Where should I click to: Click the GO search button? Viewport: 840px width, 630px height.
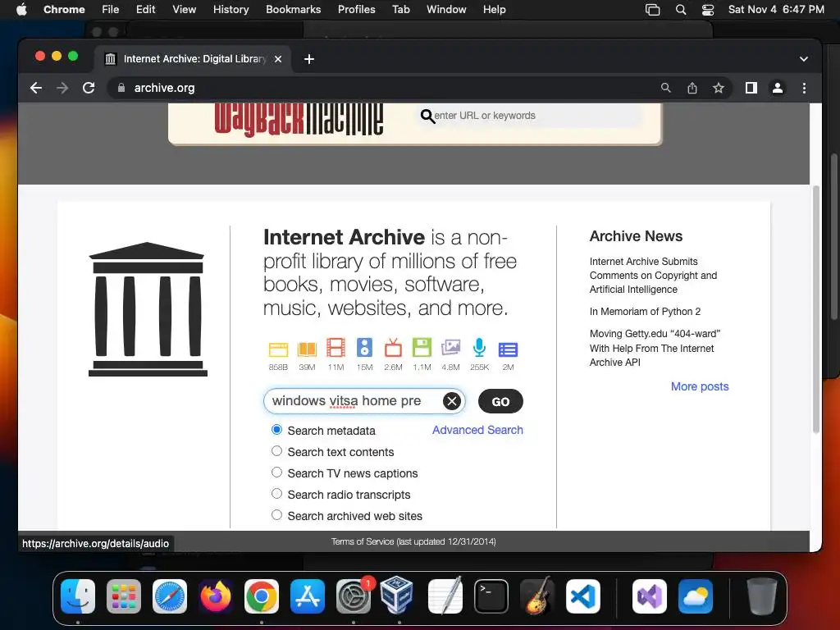click(x=500, y=401)
